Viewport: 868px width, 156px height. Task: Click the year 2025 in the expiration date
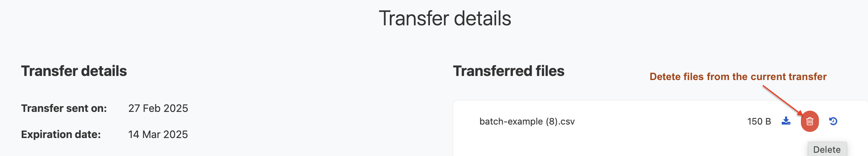click(x=175, y=134)
